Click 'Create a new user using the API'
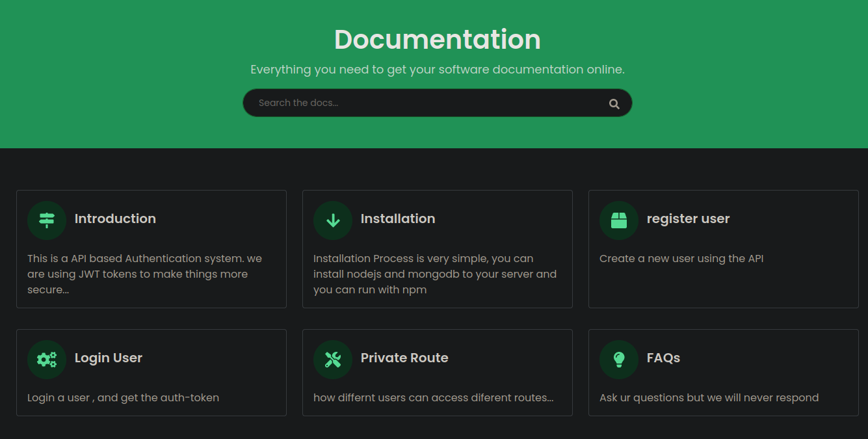 pos(681,259)
